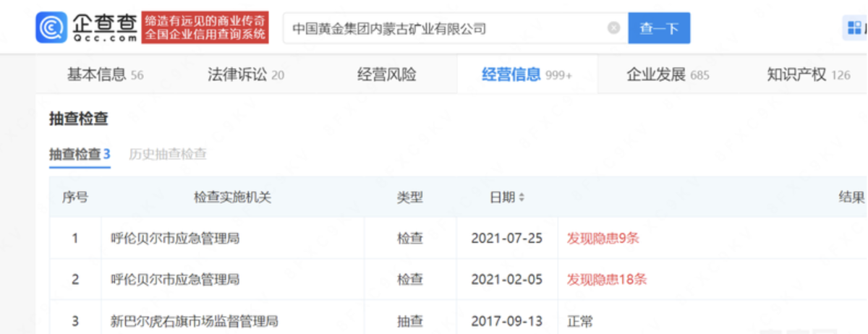The image size is (868, 334).
Task: Click the 查一下 search button
Action: pyautogui.click(x=659, y=28)
